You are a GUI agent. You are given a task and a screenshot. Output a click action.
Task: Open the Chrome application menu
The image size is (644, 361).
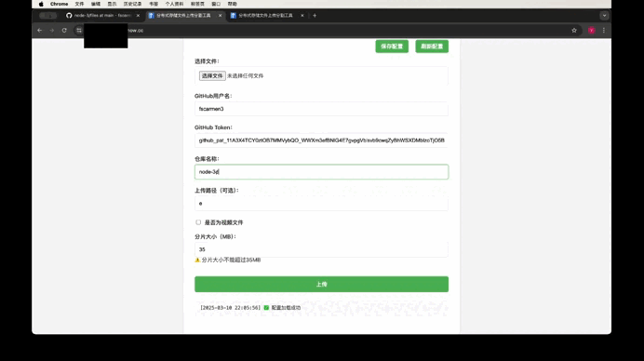click(x=60, y=4)
